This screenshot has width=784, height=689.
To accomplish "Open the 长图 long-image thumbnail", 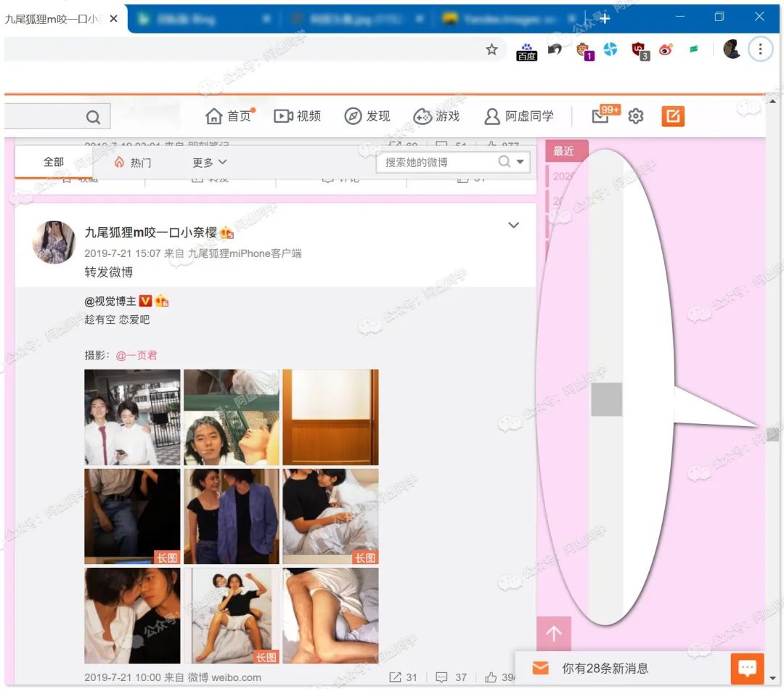I will tap(167, 556).
